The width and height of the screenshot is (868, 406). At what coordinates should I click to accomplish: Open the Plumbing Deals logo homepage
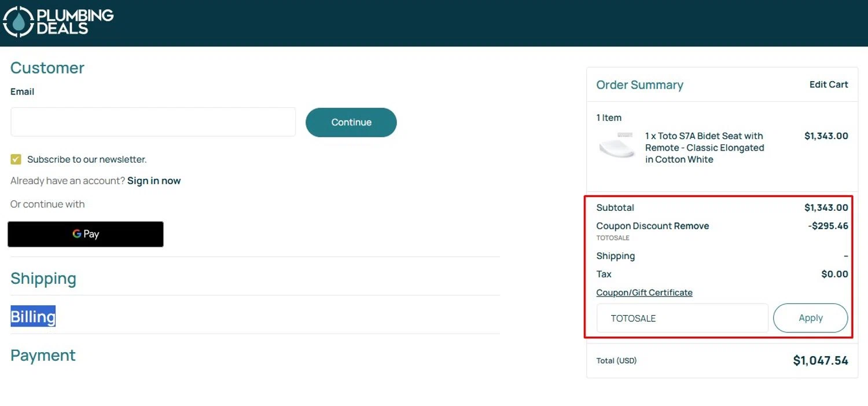58,22
